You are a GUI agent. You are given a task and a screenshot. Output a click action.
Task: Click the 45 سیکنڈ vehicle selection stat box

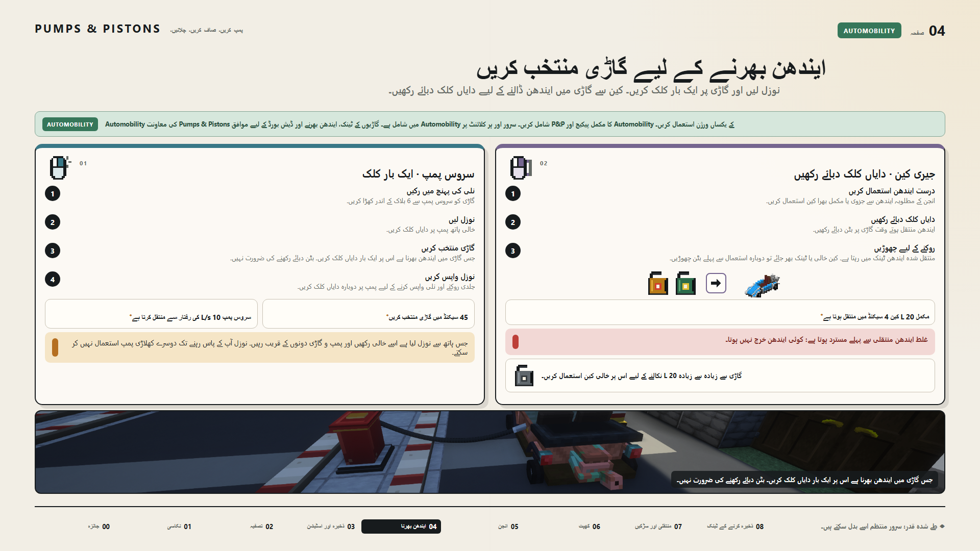[x=369, y=314]
